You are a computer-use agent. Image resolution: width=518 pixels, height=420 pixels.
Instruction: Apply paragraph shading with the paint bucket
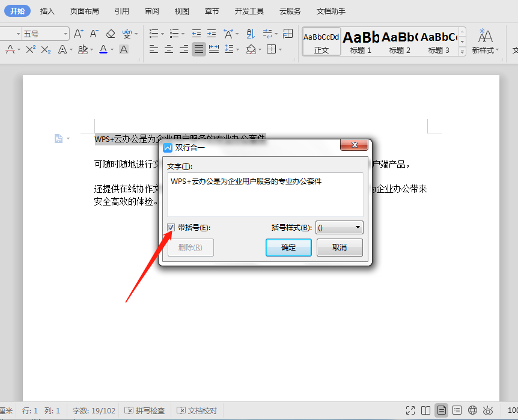point(251,49)
